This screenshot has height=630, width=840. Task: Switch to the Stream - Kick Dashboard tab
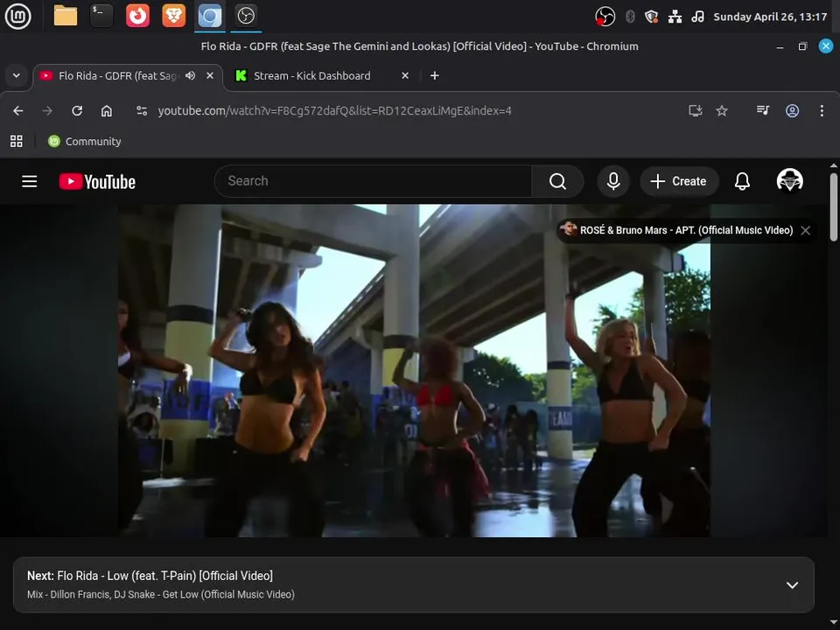tap(311, 75)
